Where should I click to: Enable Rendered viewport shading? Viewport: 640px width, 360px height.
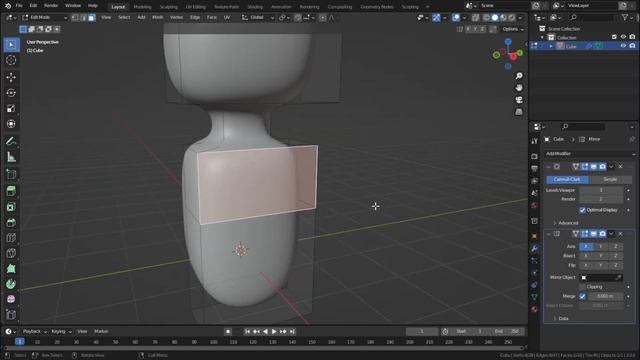click(x=512, y=18)
